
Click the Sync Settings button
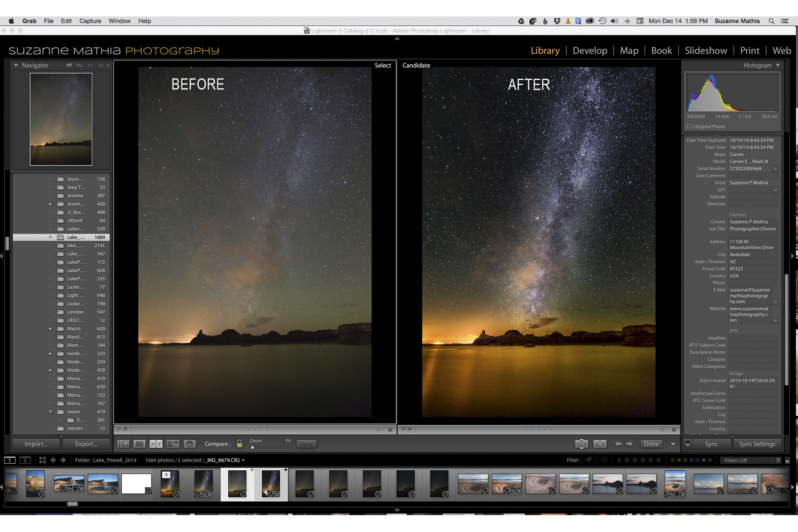pyautogui.click(x=757, y=444)
